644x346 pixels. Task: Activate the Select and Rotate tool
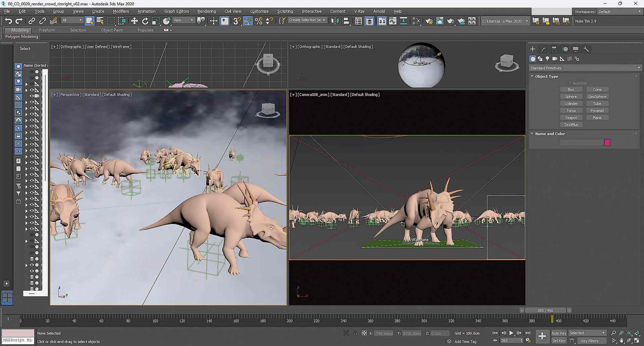(x=145, y=21)
